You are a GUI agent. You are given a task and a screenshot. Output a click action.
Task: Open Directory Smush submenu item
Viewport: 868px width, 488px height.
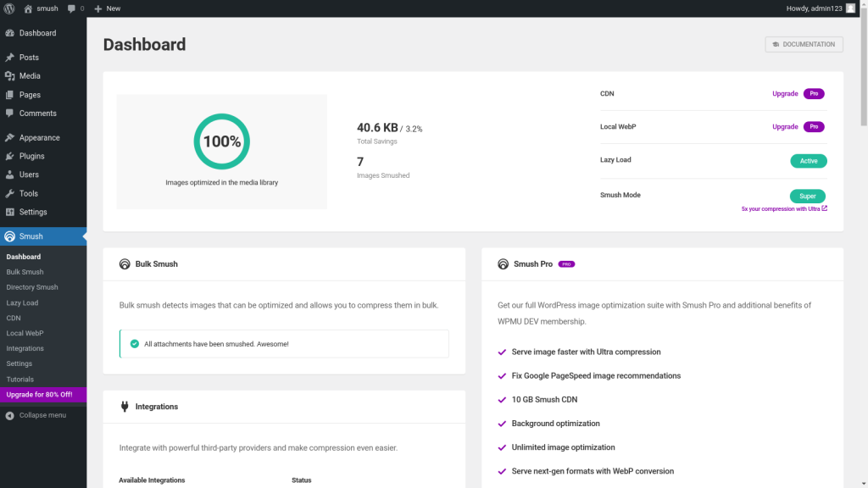[32, 287]
